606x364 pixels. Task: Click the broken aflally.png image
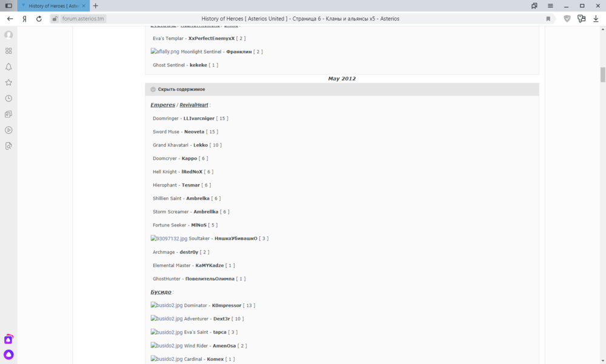coord(165,51)
